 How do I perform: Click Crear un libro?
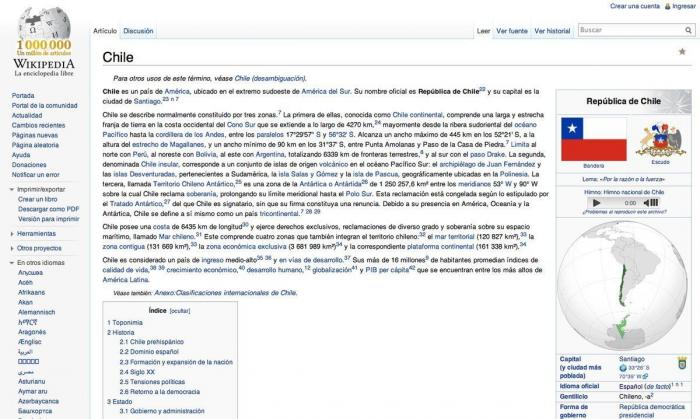click(38, 199)
